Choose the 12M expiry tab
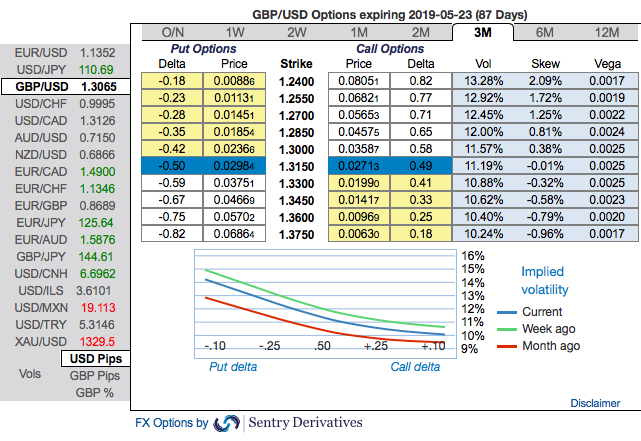Viewport: 641px width, 441px height. (x=607, y=32)
